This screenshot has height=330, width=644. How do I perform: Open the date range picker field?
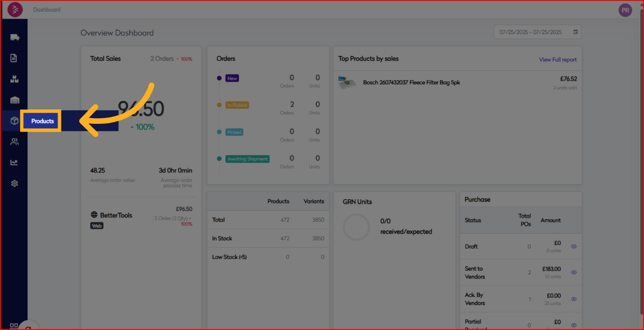coord(531,32)
